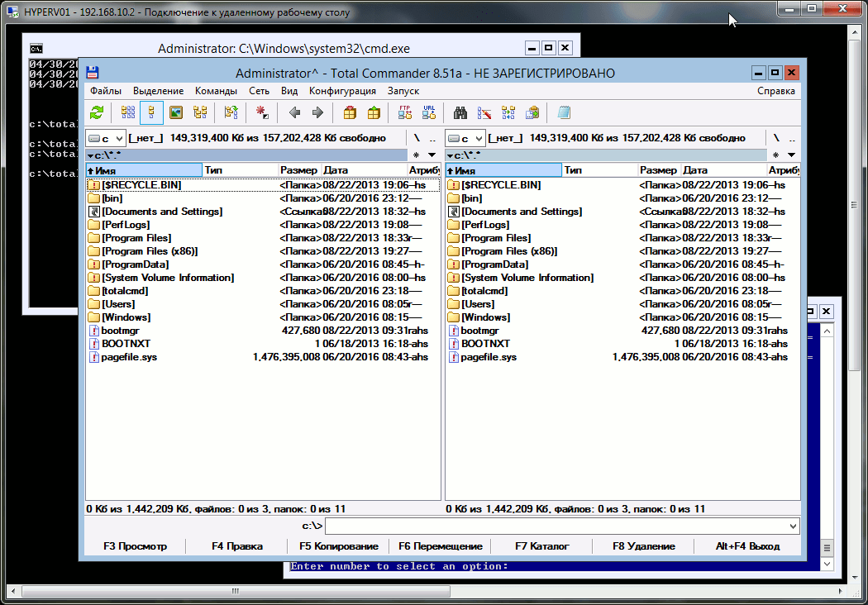
Task: Open the Команды menu
Action: pyautogui.click(x=216, y=91)
